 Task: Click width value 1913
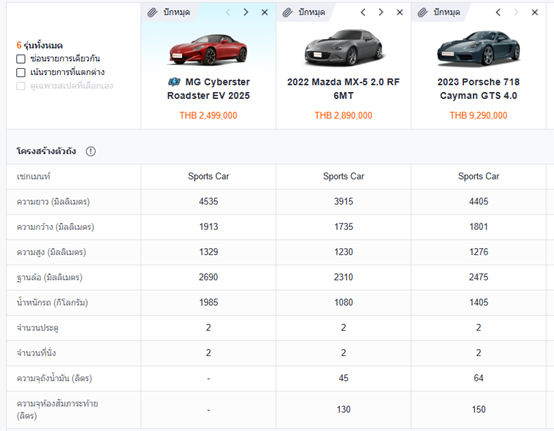(x=208, y=227)
